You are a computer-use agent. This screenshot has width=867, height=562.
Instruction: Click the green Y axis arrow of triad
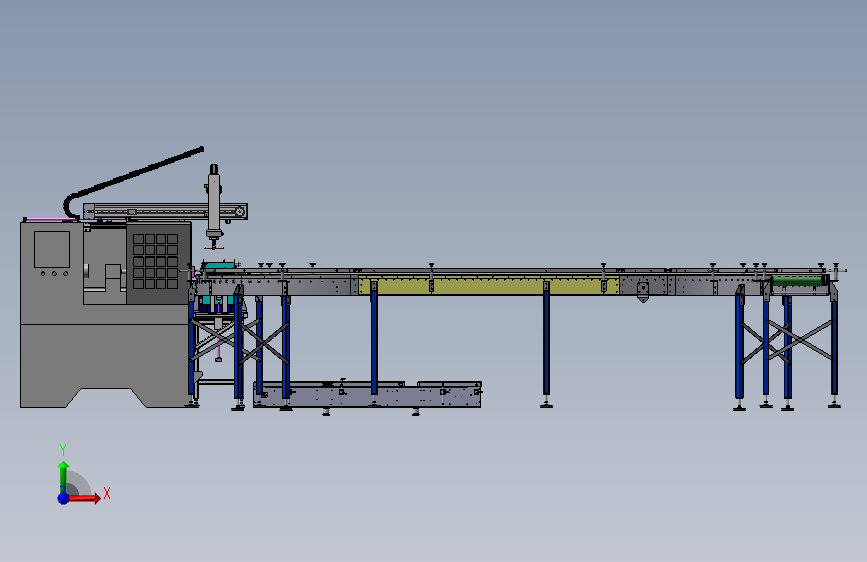[x=63, y=476]
